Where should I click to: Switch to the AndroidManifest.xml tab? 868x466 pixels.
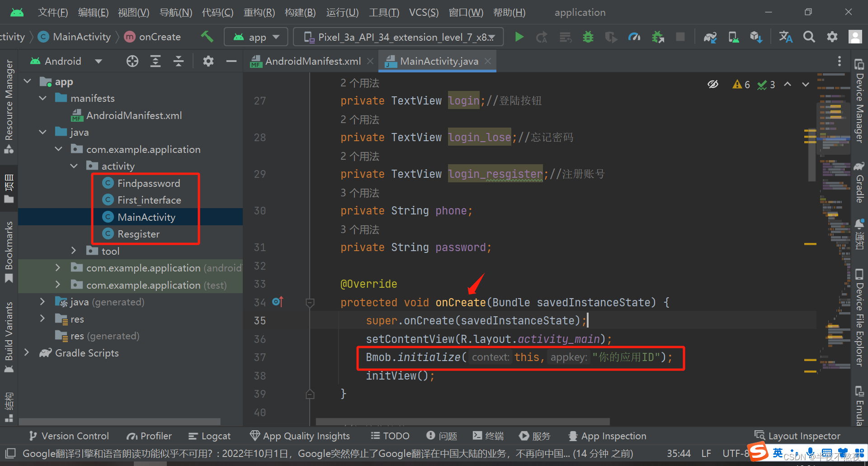coord(312,61)
